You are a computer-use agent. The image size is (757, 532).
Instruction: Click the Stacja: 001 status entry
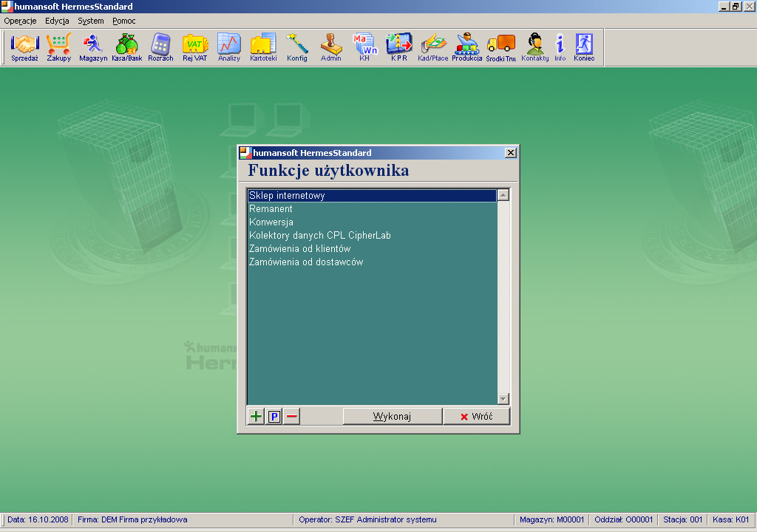click(682, 519)
